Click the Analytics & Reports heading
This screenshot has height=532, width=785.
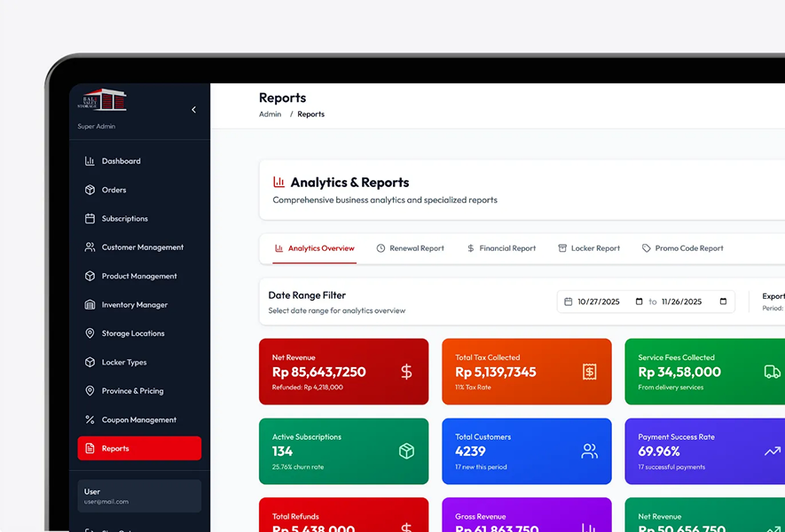point(349,182)
